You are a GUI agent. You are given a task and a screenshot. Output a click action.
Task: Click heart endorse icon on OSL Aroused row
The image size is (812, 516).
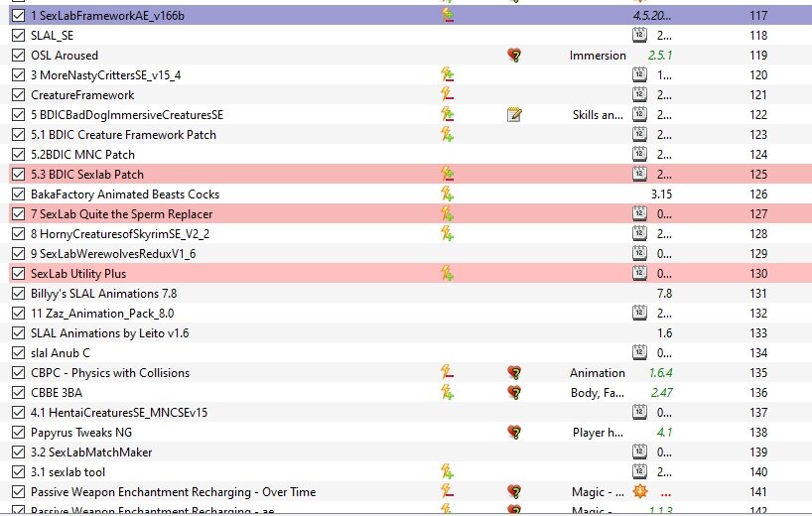coord(514,55)
